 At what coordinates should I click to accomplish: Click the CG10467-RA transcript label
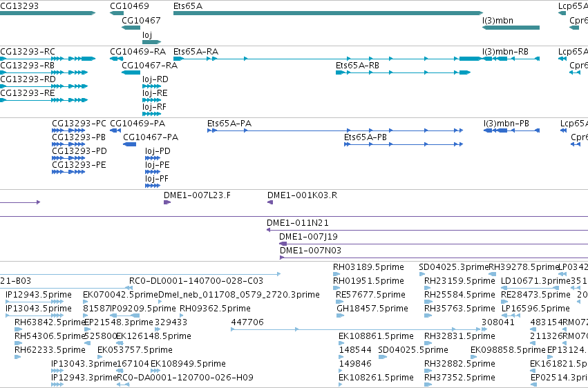[150, 65]
